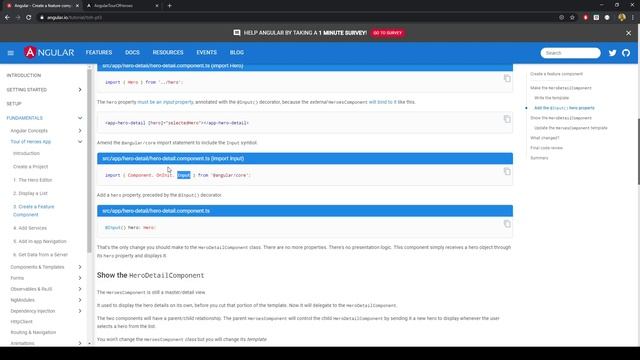
Task: Click the GO TO SURVEY button
Action: coord(387,33)
